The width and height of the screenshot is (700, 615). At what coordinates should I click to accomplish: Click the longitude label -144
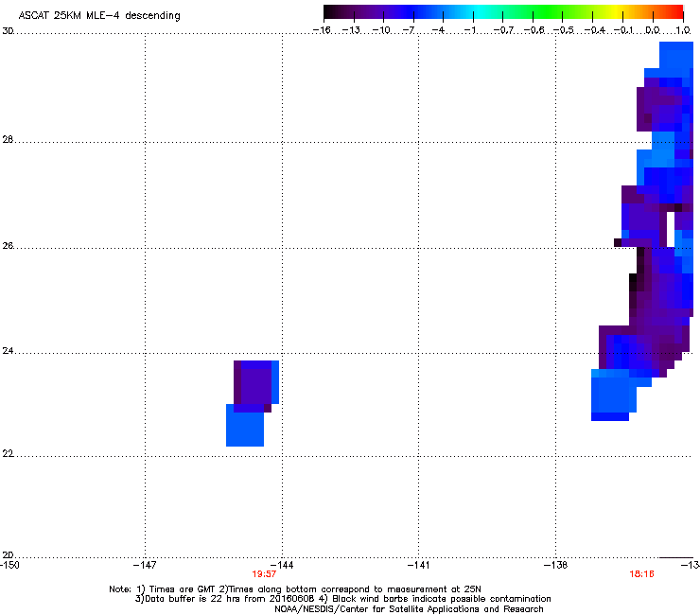click(x=282, y=565)
